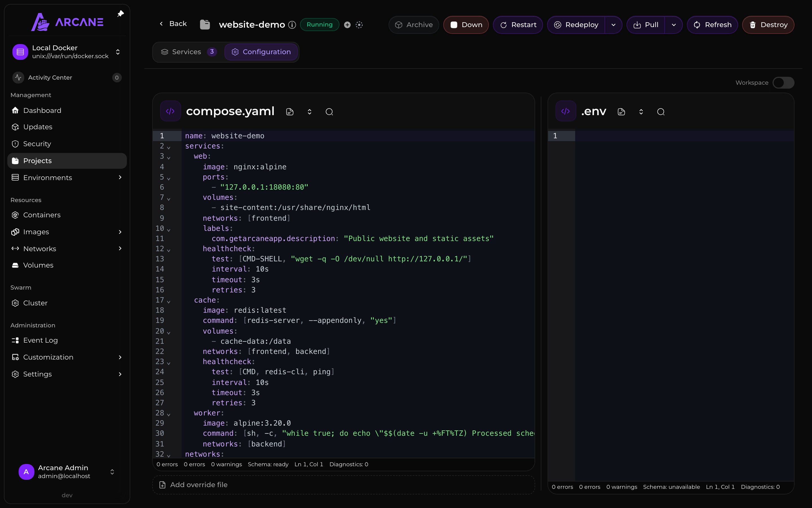
Task: Open Event Log
Action: click(x=67, y=340)
